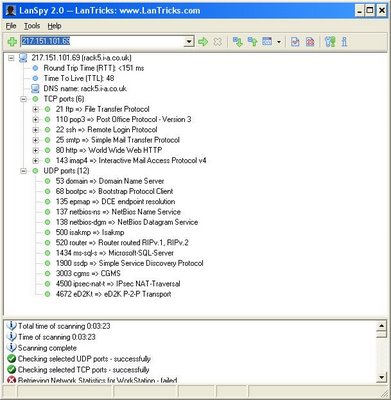Click the Scanning complete log entry
The image size is (391, 400).
(x=47, y=348)
